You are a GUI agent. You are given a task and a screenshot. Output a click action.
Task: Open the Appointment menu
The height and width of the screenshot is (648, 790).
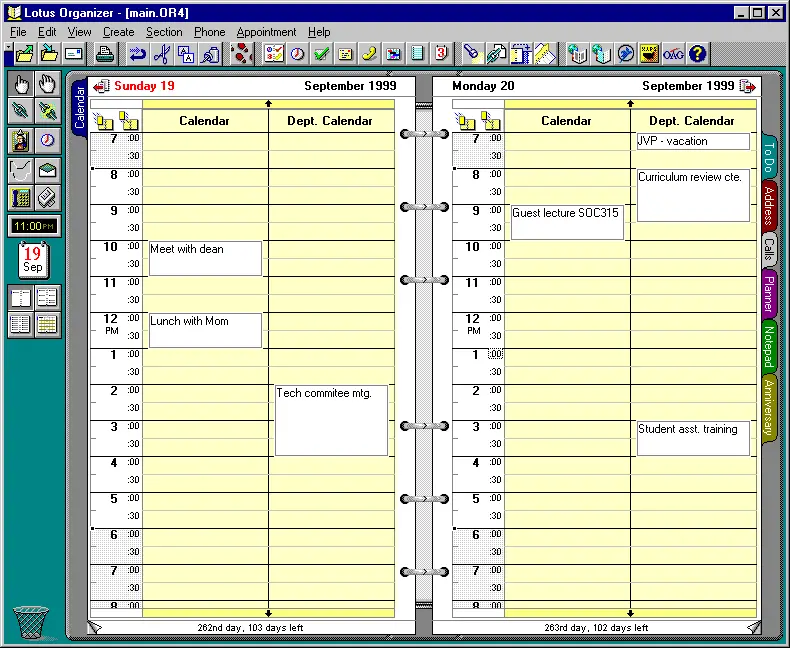tap(267, 32)
